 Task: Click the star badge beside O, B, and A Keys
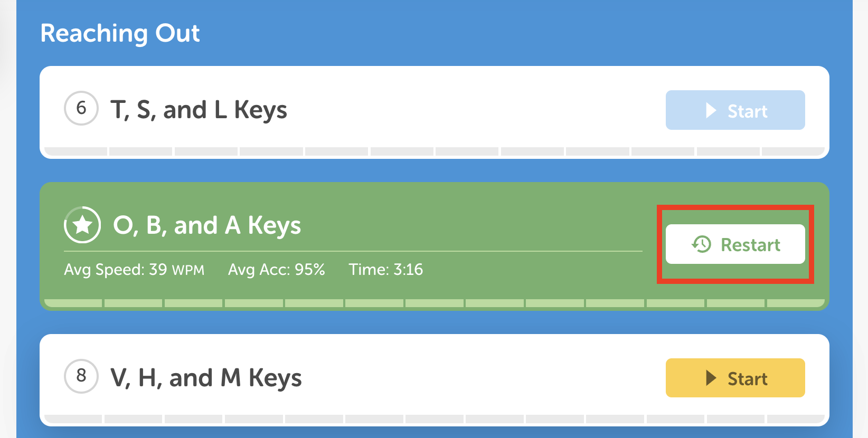coord(82,225)
